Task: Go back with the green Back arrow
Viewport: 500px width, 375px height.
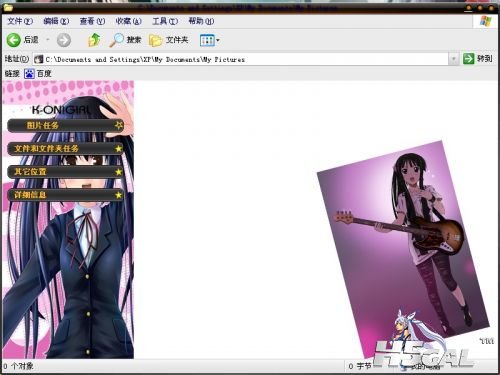Action: pos(23,40)
